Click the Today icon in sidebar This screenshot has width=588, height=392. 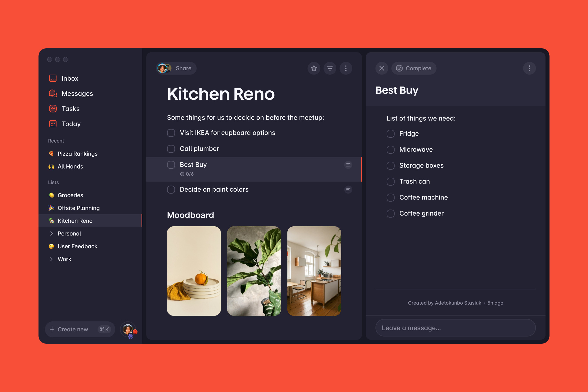coord(53,124)
